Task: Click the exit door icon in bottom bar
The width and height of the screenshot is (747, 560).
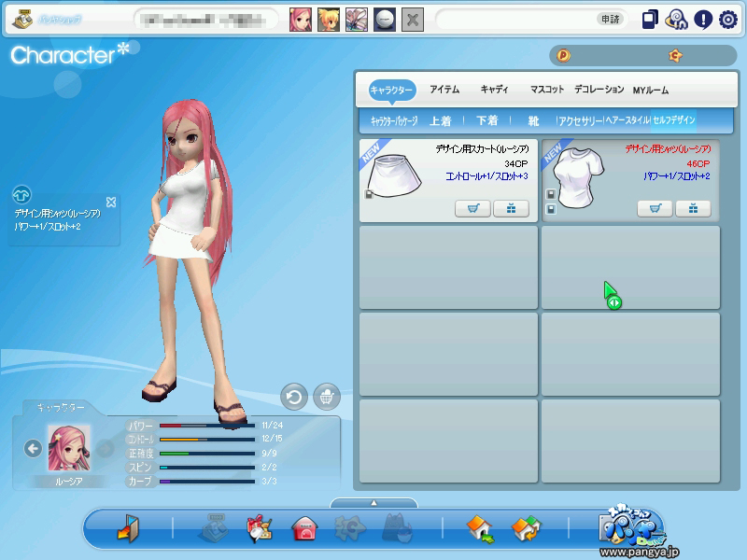Action: (128, 528)
